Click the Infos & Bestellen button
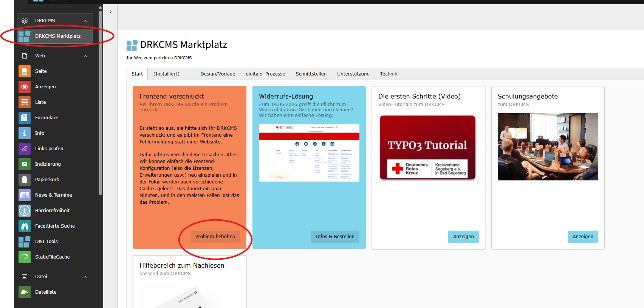 click(x=335, y=237)
